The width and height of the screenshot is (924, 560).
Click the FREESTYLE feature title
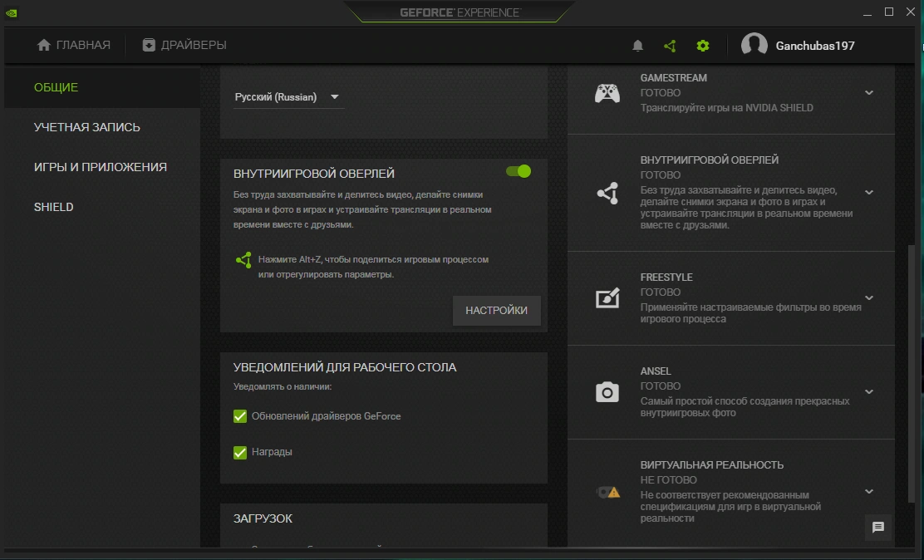click(666, 277)
